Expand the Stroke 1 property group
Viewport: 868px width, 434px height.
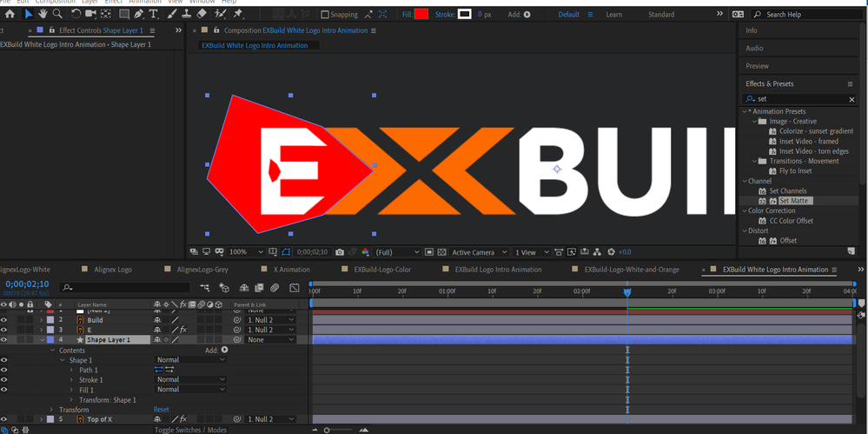[71, 380]
